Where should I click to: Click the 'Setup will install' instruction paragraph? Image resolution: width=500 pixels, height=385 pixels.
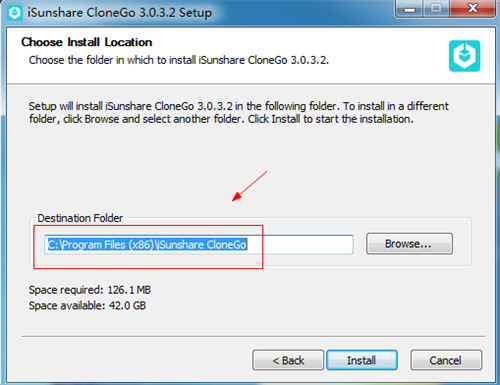(238, 112)
